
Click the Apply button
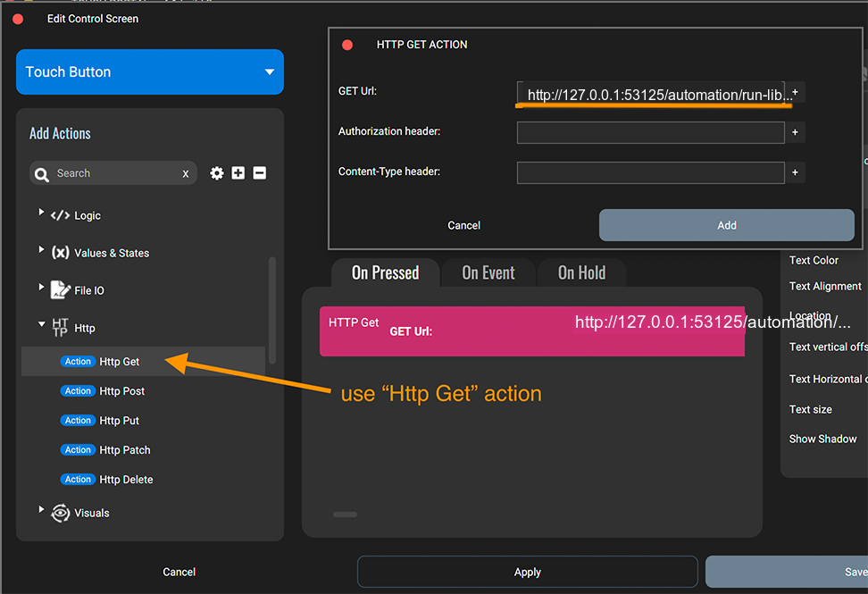(527, 572)
